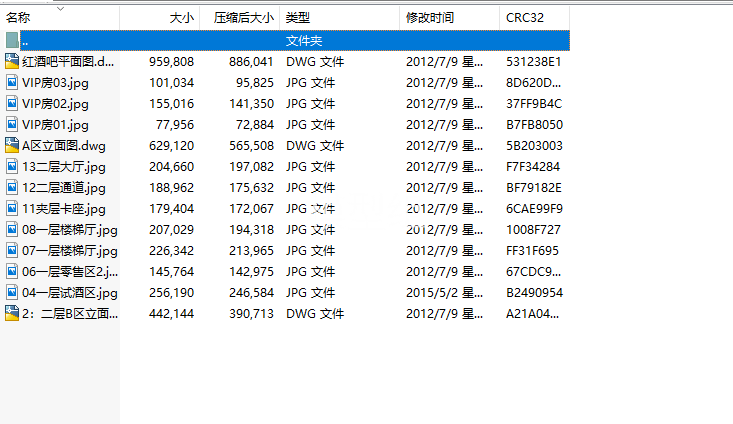Click the JPG icon for 11夹层卡座.jpg
This screenshot has height=424, width=733.
(x=12, y=208)
